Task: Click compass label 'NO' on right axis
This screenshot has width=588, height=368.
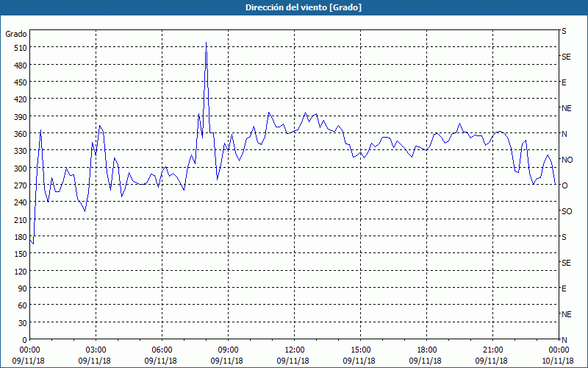Action: 567,160
